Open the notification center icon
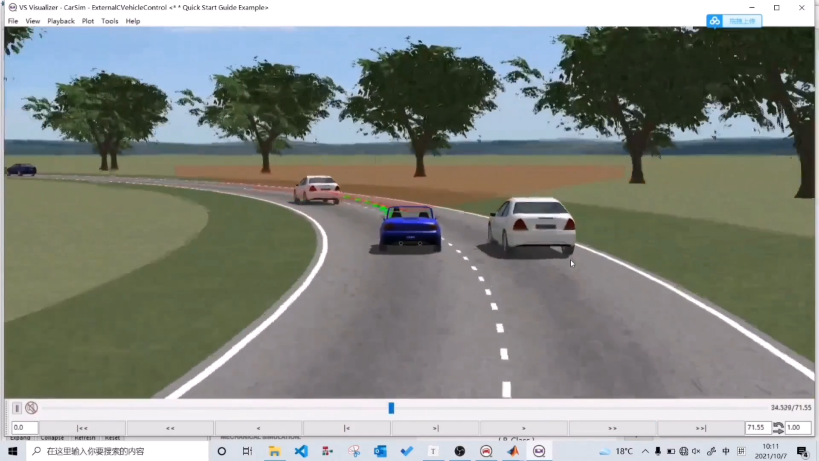819x461 pixels. pyautogui.click(x=802, y=451)
